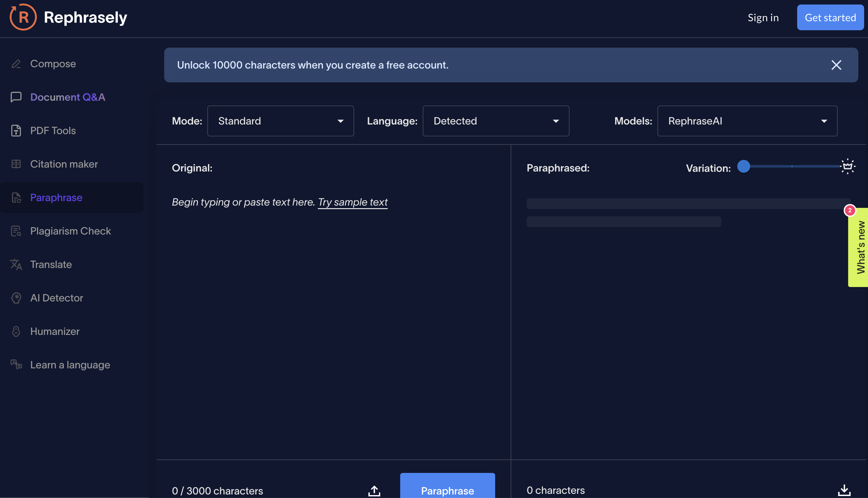Screen dimensions: 868x498
Task: Click the 'Variation:' label
Action: point(708,168)
